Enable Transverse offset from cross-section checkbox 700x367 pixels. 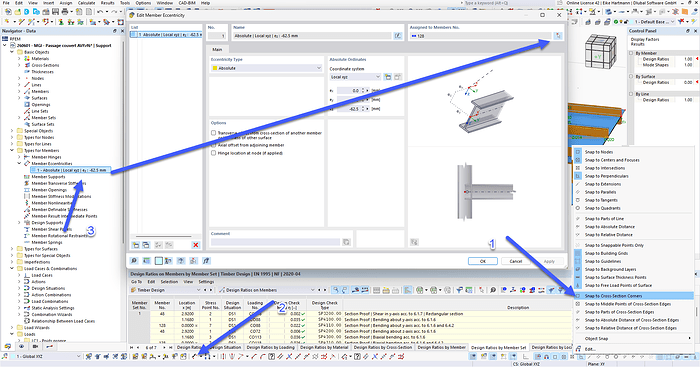213,133
